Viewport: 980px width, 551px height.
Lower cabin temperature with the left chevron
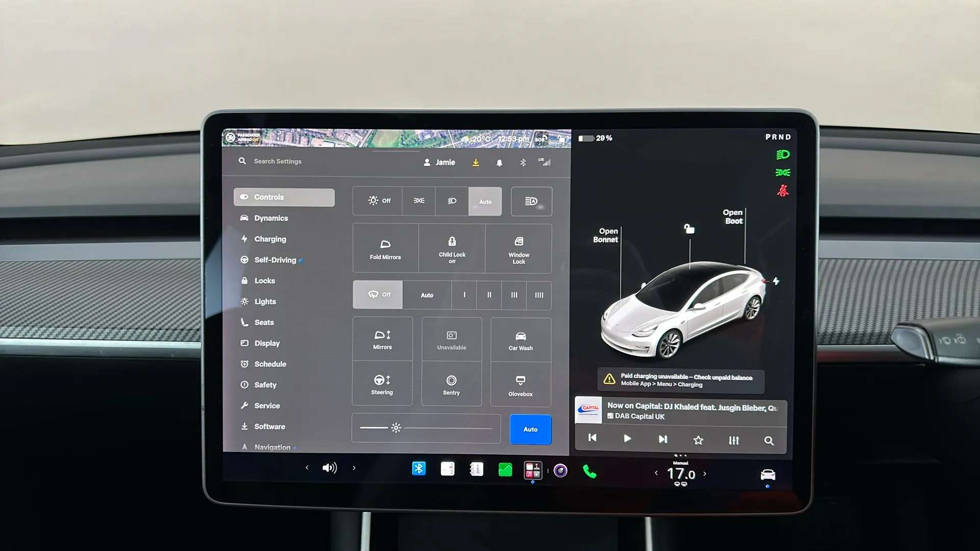[656, 473]
